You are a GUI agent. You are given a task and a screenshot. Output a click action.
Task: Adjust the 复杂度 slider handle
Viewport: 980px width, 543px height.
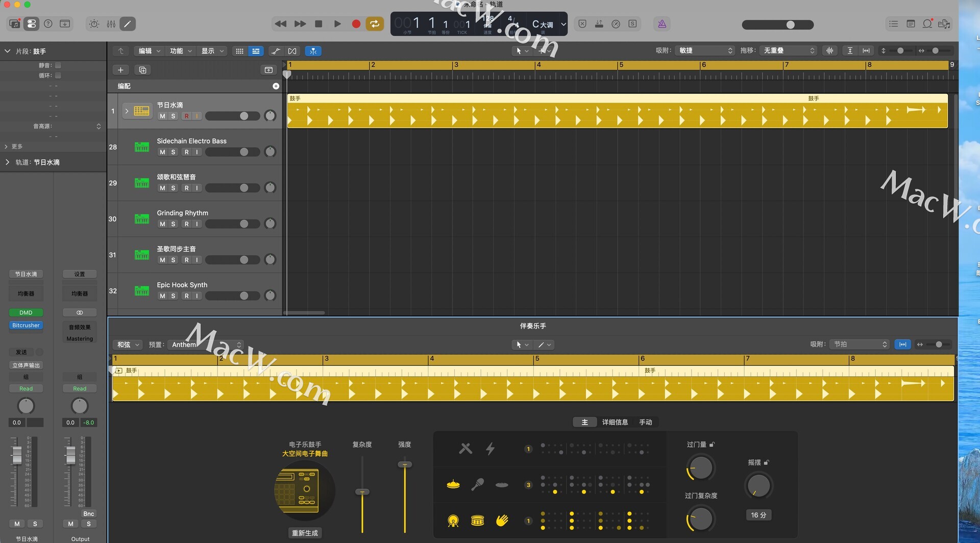[x=362, y=492]
